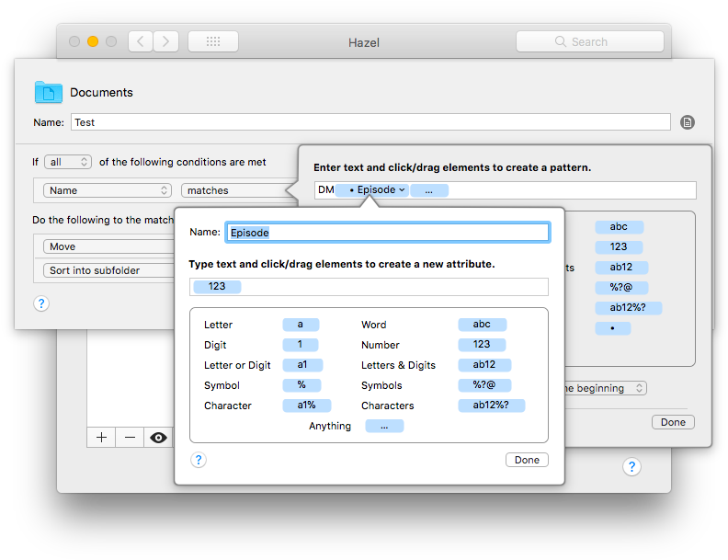The width and height of the screenshot is (728, 560).
Task: Select the Anything '...' token in attribute popover
Action: 384,426
